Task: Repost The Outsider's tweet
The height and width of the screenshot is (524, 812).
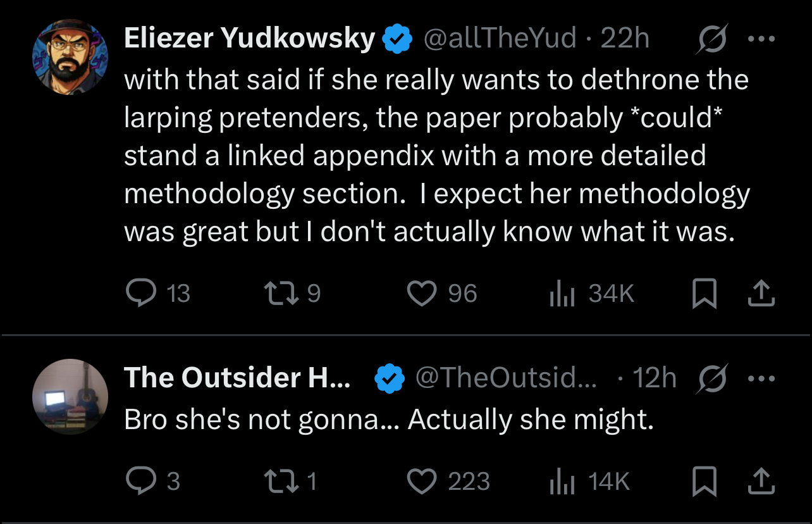Action: (279, 482)
